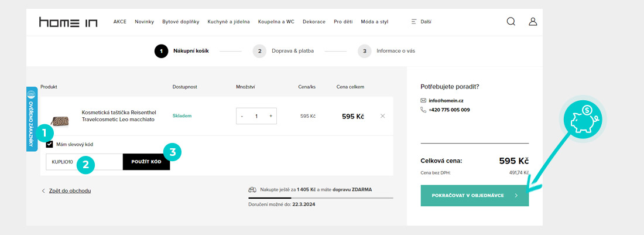Click the Zpět do obchodu link
644x235 pixels.
coord(70,190)
